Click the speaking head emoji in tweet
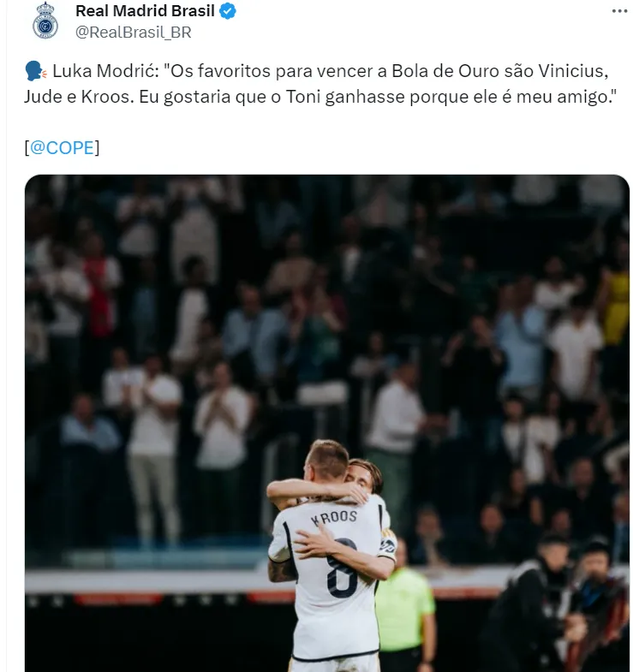The width and height of the screenshot is (633, 672). coord(36,71)
